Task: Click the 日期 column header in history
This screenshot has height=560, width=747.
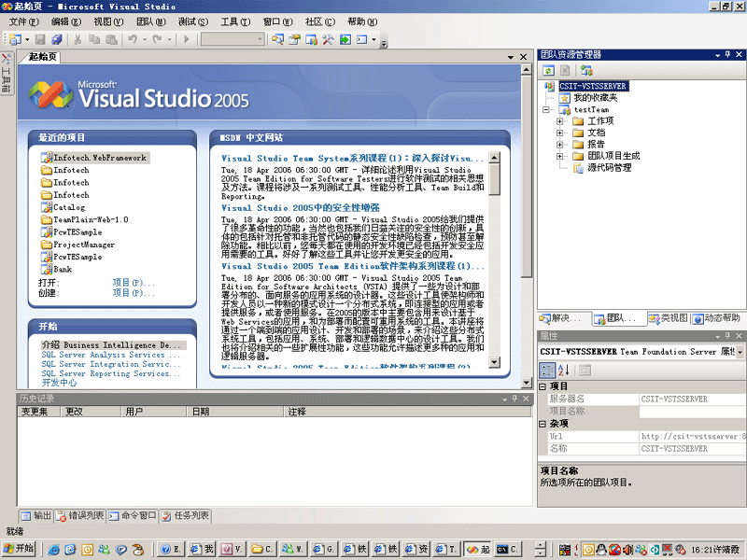Action: [x=234, y=412]
